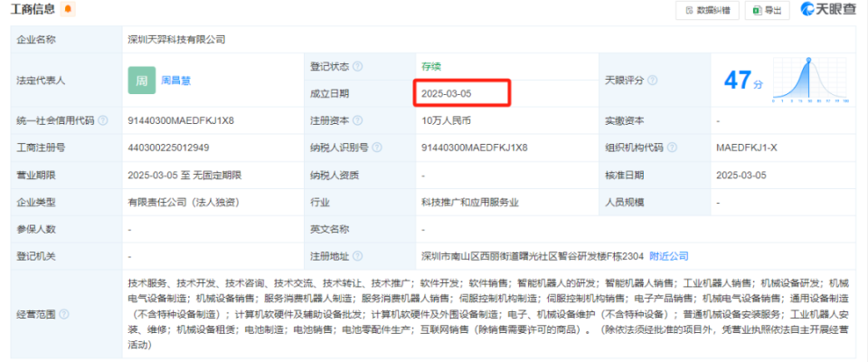Click help icon next to 注册资本

click(x=358, y=120)
